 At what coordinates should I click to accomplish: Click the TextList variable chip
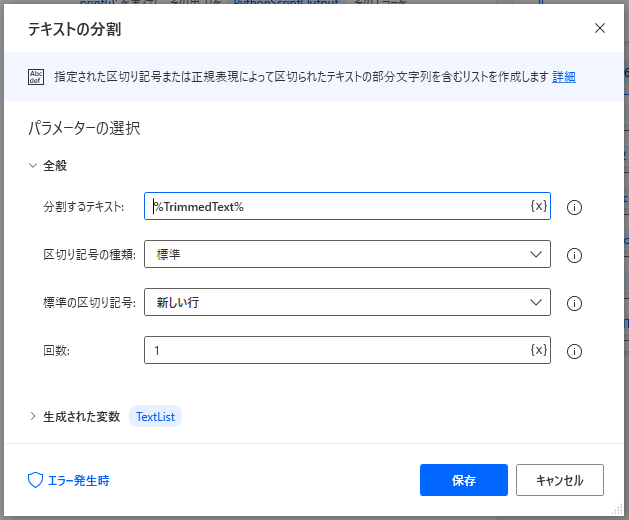155,416
